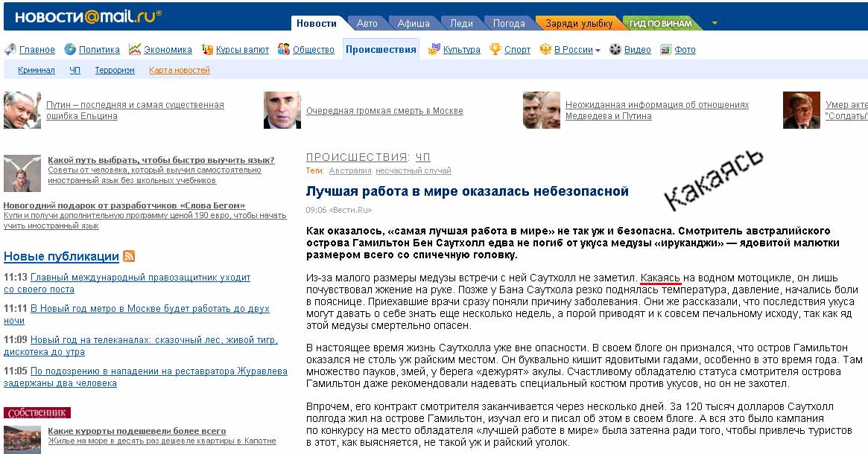This screenshot has width=868, height=454.
Task: Open 11:11 news about Moscow metro hours
Action: click(137, 314)
